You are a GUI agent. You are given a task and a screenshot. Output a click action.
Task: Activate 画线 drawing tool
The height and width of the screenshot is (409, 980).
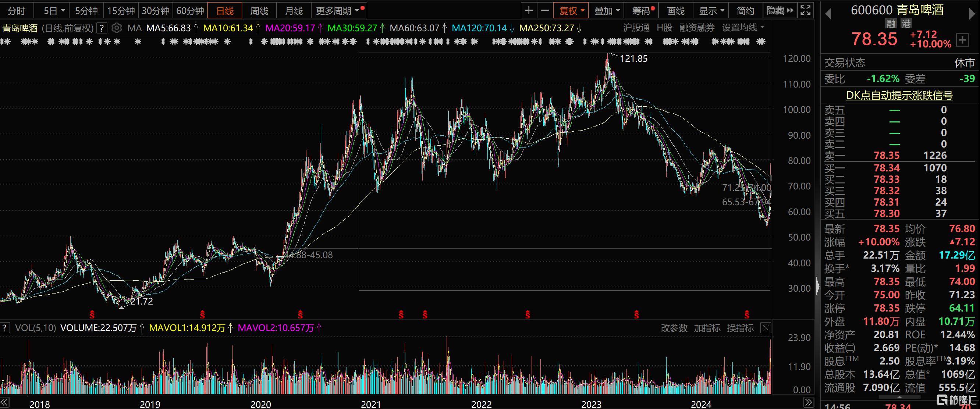[676, 11]
